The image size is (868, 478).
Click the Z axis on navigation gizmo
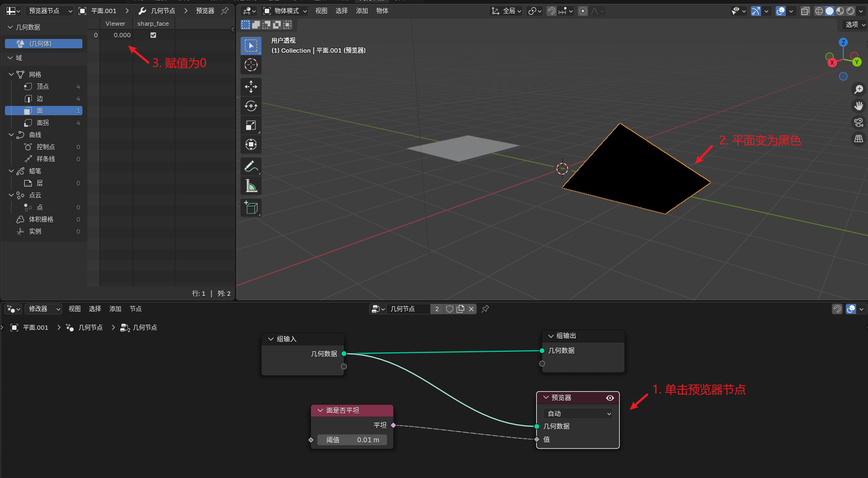coord(843,42)
